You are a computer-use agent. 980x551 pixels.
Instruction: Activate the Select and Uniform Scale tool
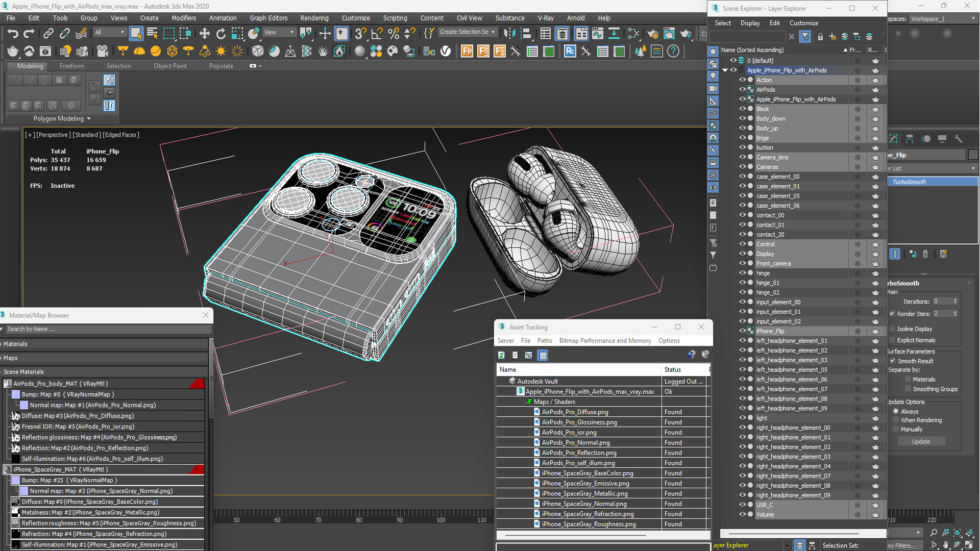tap(237, 34)
